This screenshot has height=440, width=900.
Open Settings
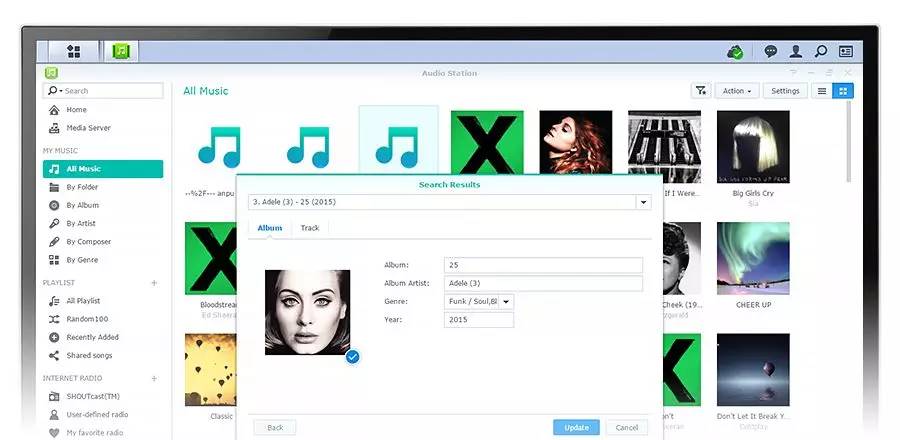pyautogui.click(x=785, y=91)
